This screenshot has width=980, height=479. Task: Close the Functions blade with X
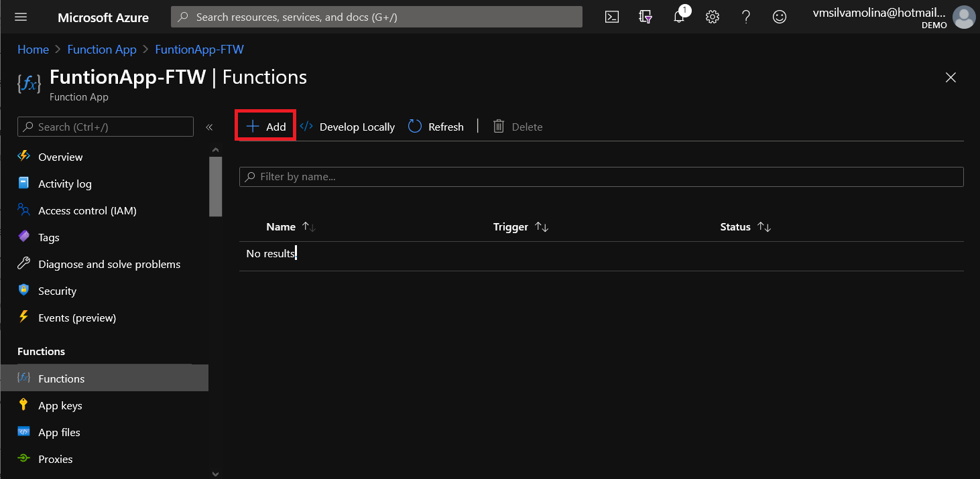tap(951, 78)
